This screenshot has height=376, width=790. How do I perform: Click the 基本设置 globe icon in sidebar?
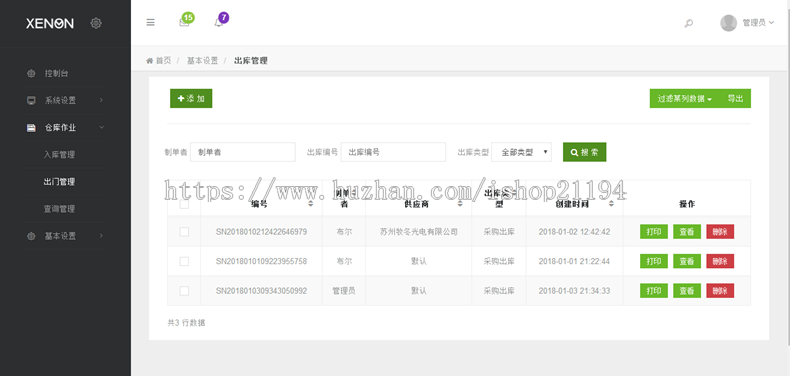pyautogui.click(x=31, y=236)
